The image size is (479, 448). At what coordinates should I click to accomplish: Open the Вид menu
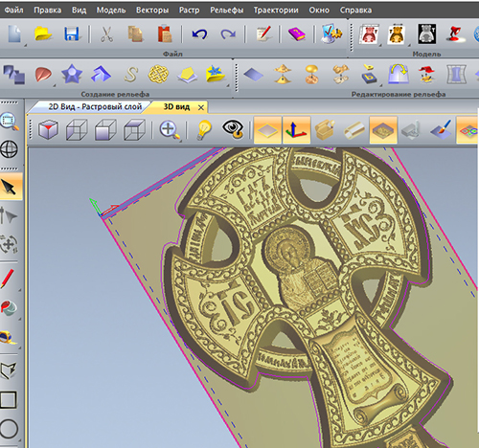79,11
